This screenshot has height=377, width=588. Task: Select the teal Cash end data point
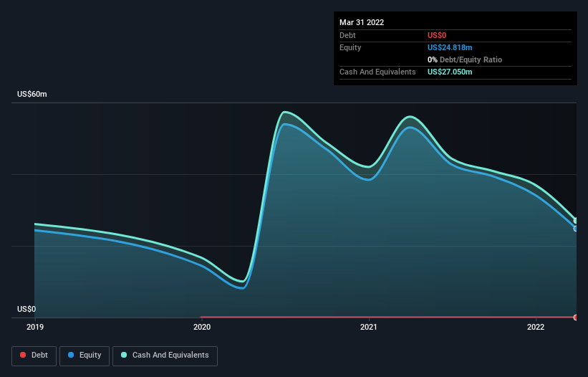576,221
